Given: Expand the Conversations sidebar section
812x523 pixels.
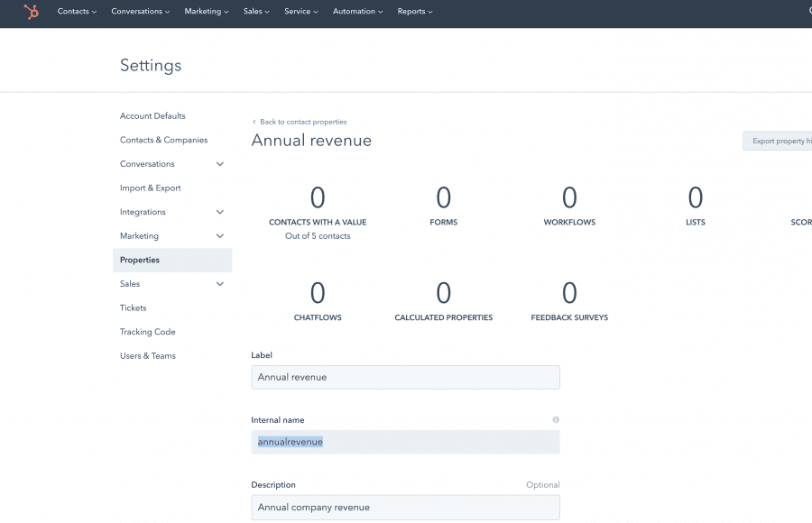Looking at the screenshot, I should point(220,164).
